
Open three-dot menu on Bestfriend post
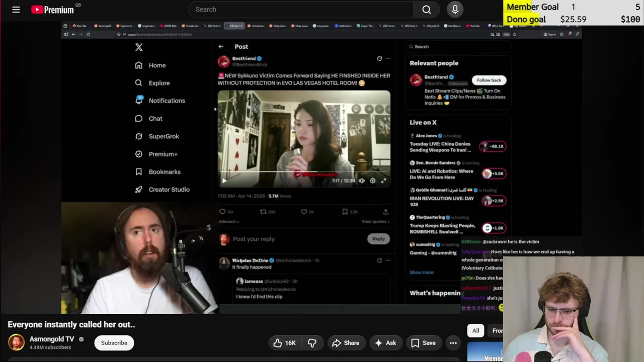pyautogui.click(x=387, y=58)
